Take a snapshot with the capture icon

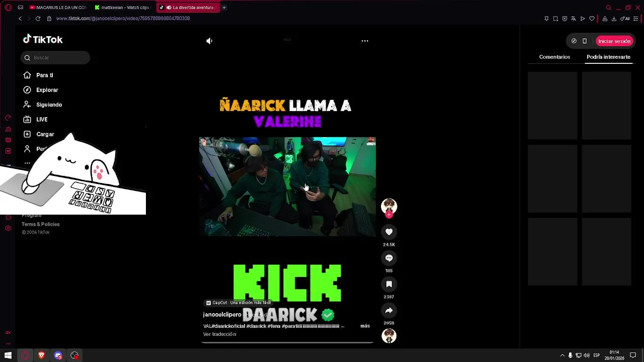[x=555, y=19]
